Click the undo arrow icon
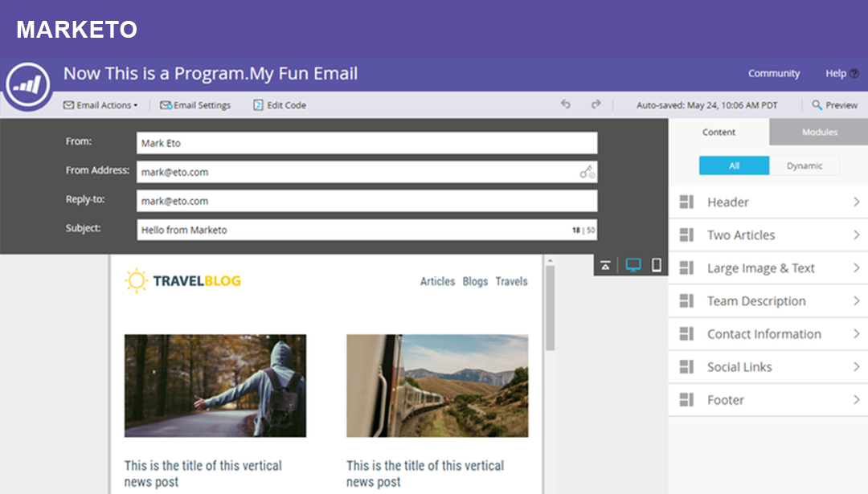Viewport: 868px width, 494px height. point(566,104)
